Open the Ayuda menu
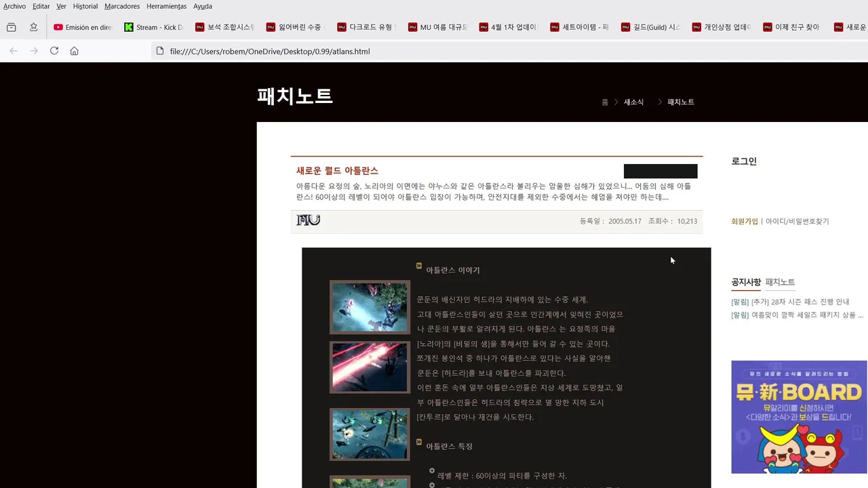This screenshot has width=868, height=488. pos(203,6)
